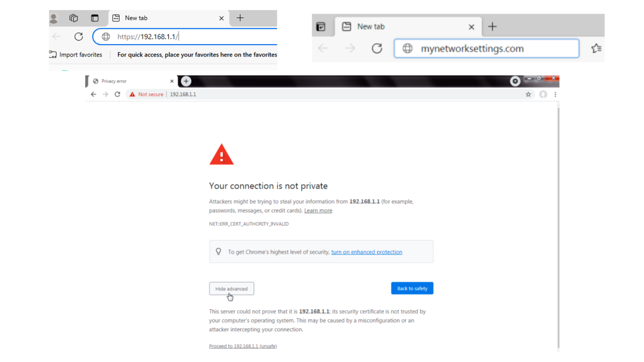The image size is (644, 362).
Task: Click the reload icon beside the https://192.168.1.1 address bar
Action: pos(79,36)
